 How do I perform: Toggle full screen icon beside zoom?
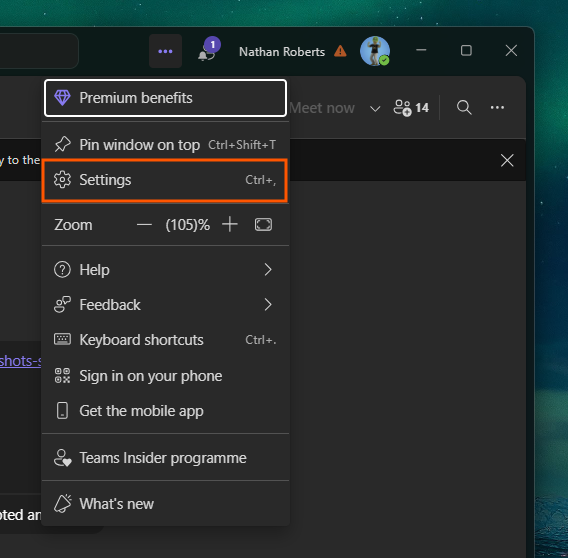pos(263,225)
